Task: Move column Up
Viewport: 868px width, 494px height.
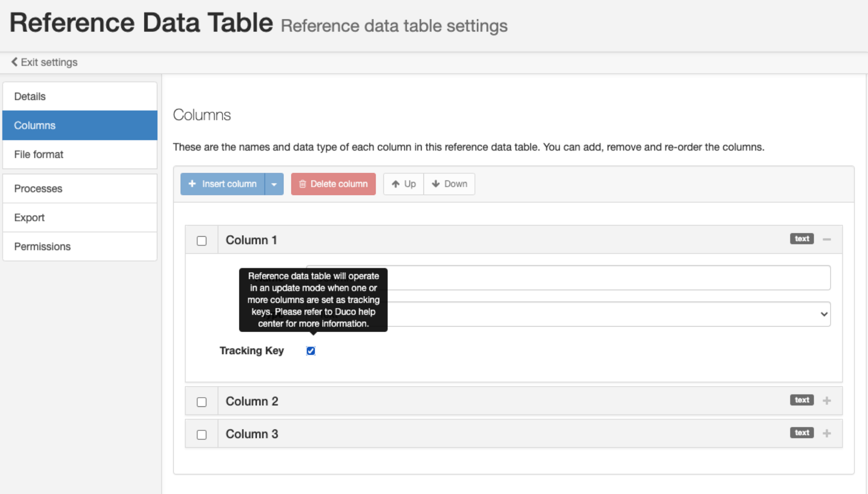Action: pos(403,184)
